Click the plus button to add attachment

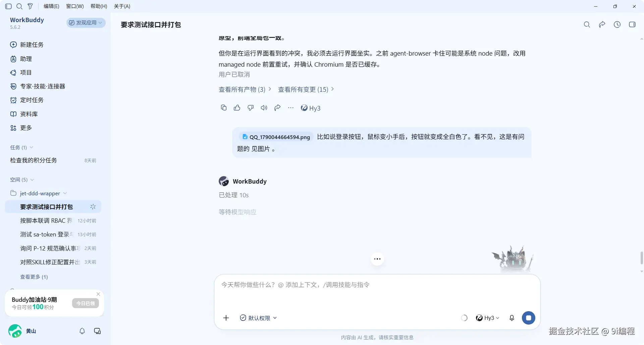[x=226, y=318]
